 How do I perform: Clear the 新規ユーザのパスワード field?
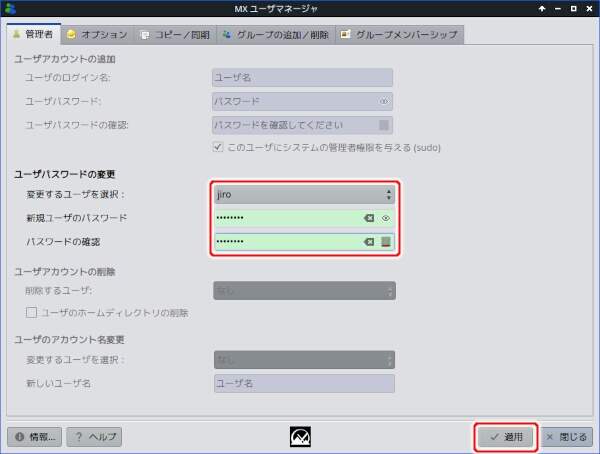pos(369,218)
